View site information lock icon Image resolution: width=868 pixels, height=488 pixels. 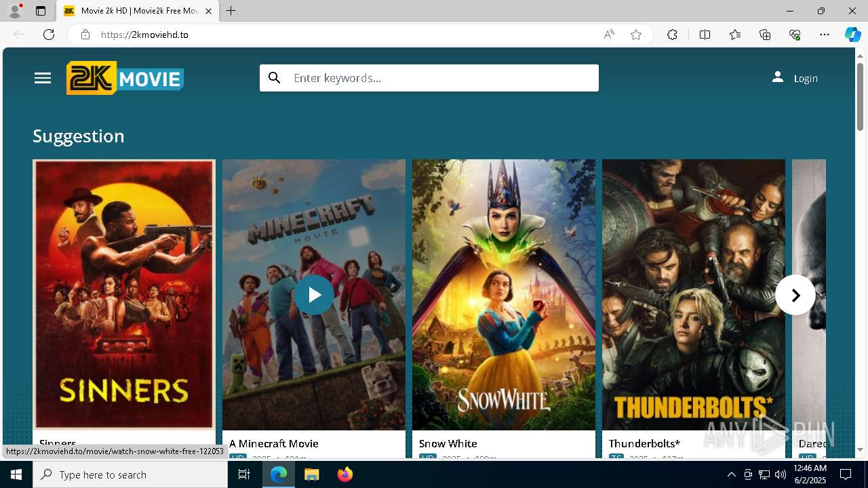(85, 35)
